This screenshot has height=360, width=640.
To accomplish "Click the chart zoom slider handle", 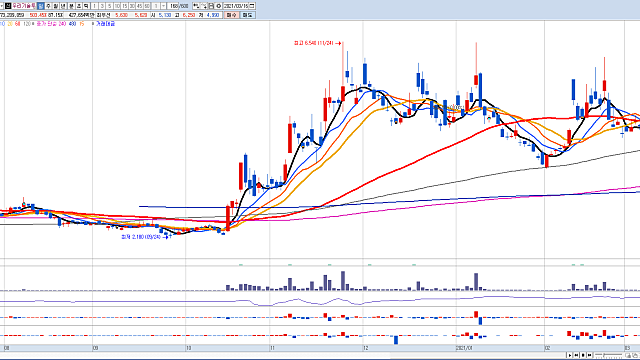I will tap(604, 355).
